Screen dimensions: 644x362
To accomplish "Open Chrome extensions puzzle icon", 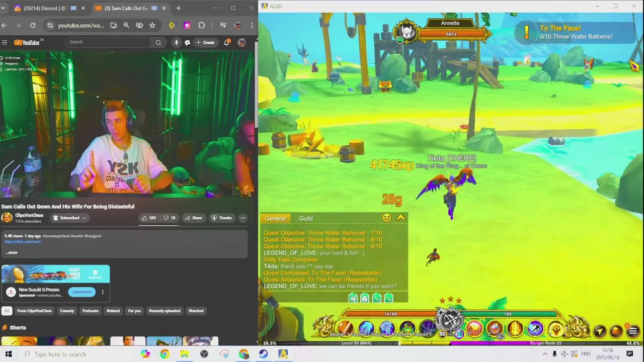I will (202, 25).
